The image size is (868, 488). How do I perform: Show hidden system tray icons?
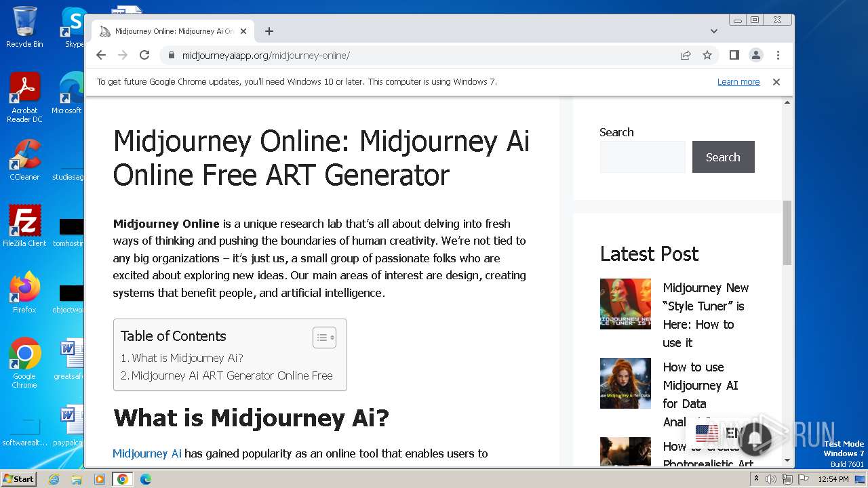(x=757, y=479)
